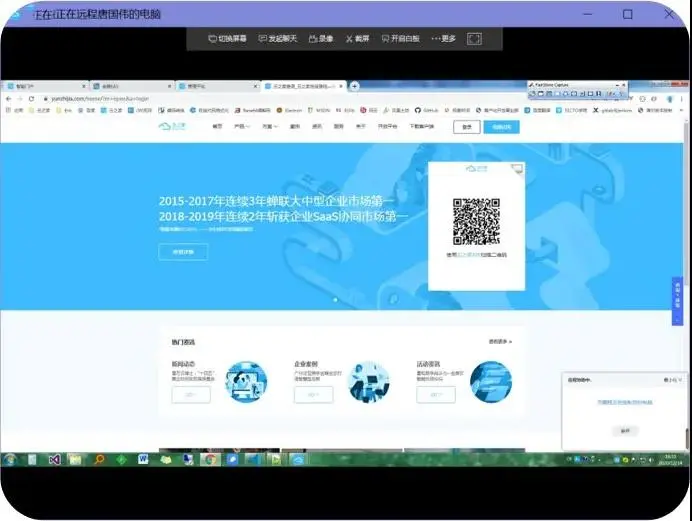Image resolution: width=692 pixels, height=521 pixels.
Task: Open the MSDN bookmark
Action: point(319,110)
